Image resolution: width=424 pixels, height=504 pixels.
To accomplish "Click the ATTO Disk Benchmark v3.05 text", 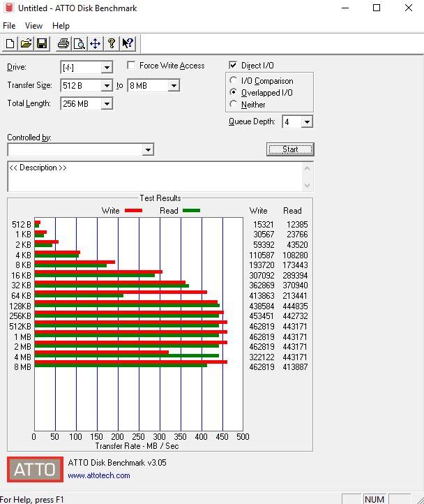I will pyautogui.click(x=117, y=463).
